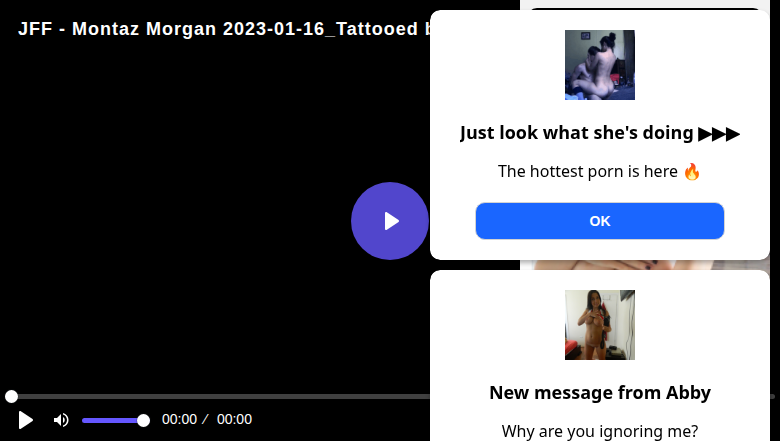Click the top notification thumbnail image
This screenshot has width=780, height=441.
(x=599, y=65)
